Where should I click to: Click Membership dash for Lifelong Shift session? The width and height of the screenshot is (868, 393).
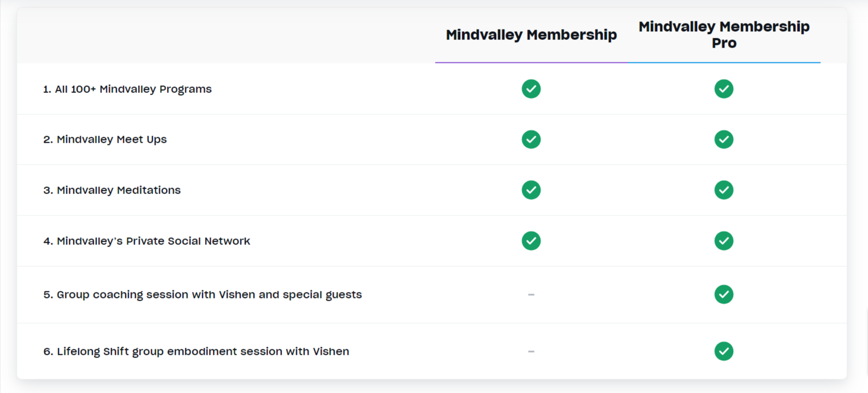[x=531, y=351]
